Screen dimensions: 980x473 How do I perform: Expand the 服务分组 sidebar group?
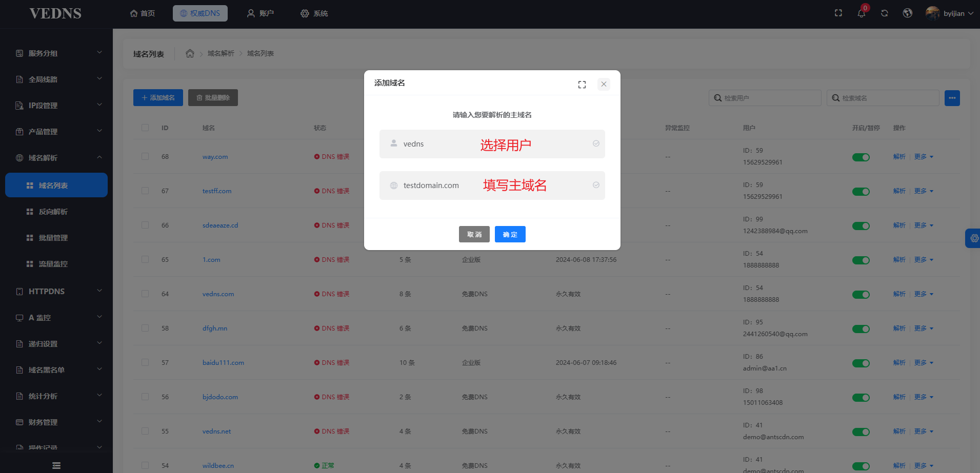[x=99, y=52]
